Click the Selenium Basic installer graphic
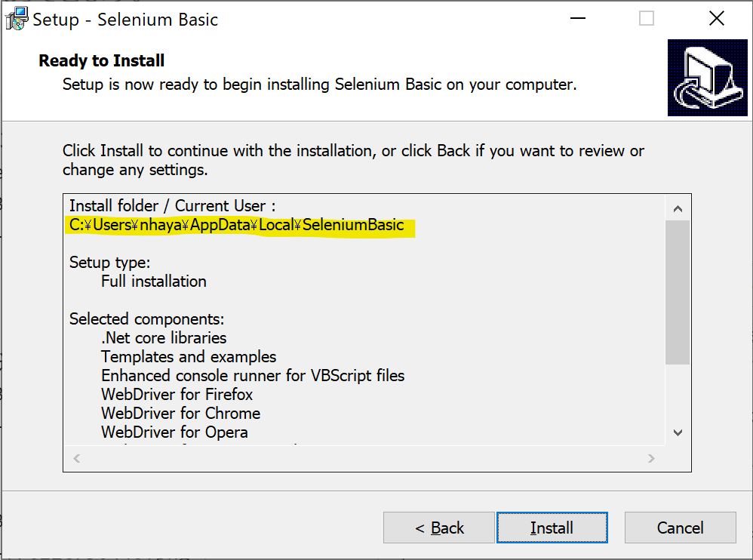The height and width of the screenshot is (560, 753). [707, 78]
